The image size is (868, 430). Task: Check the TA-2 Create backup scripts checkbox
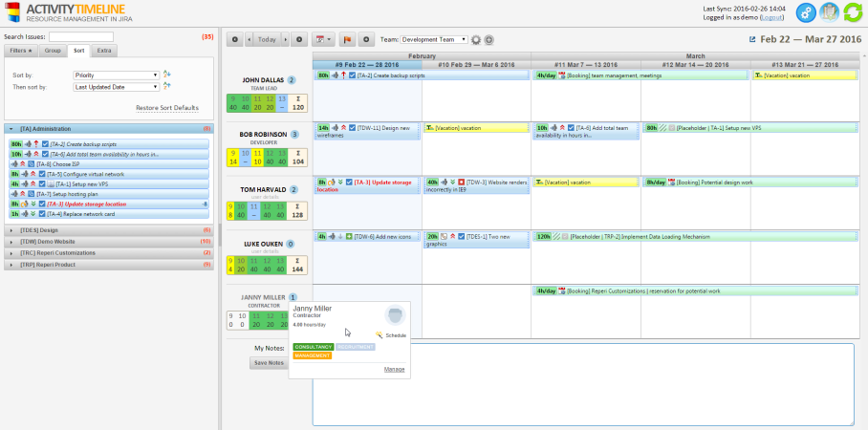[x=45, y=143]
